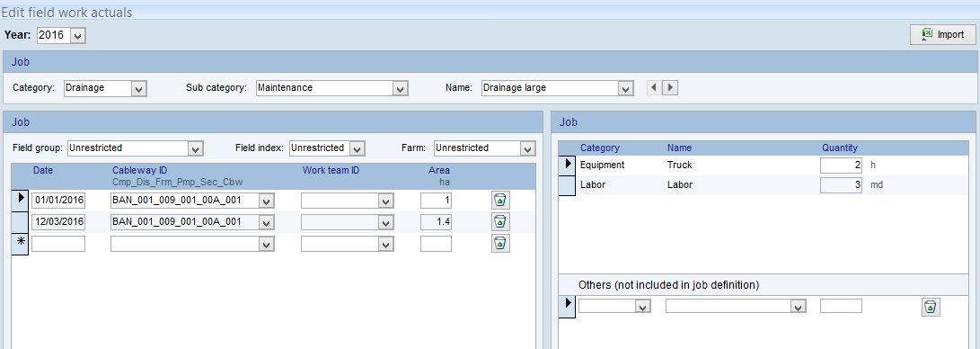Click the Area column header
The width and height of the screenshot is (980, 349).
coord(438,170)
